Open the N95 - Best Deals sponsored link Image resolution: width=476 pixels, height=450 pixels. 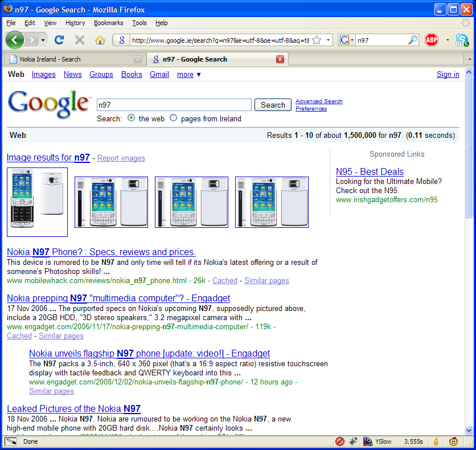click(370, 171)
